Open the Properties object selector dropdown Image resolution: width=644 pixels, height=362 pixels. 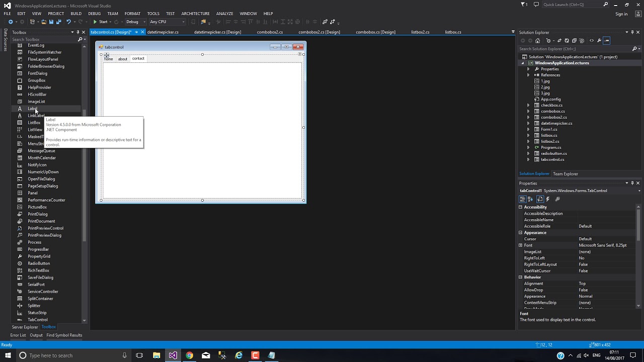tap(639, 191)
